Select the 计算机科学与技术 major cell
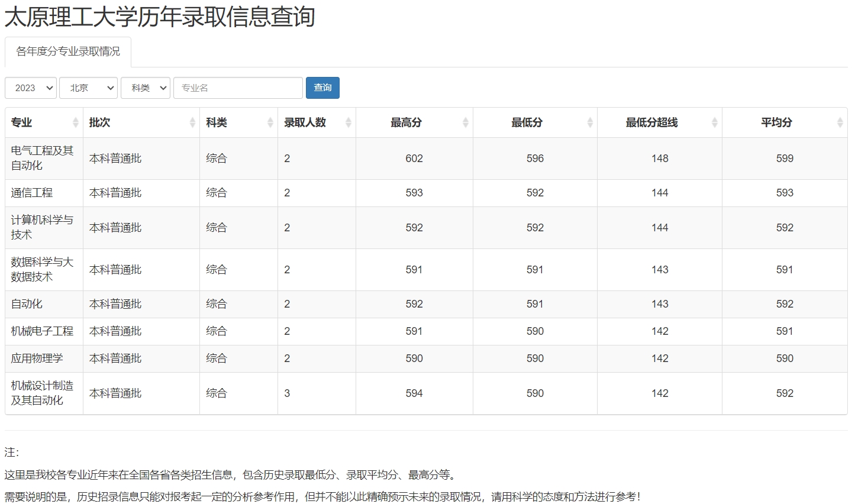Screen dimensions: 855x504 pyautogui.click(x=44, y=228)
